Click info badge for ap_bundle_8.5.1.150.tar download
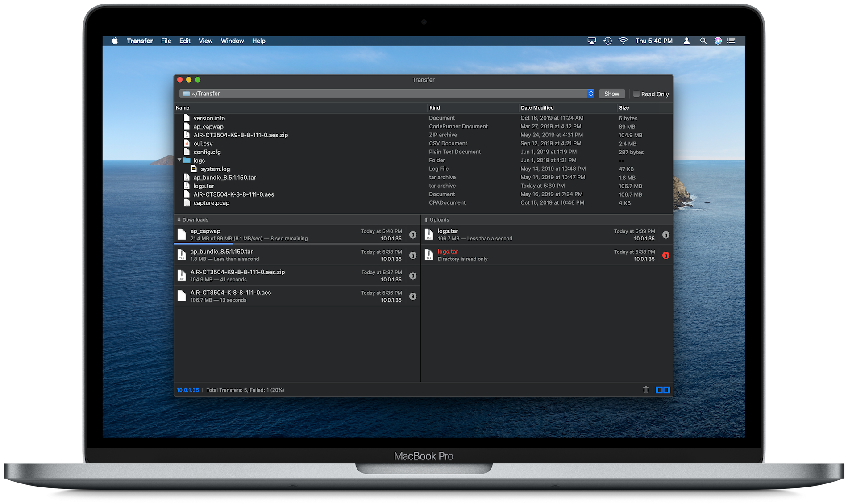The height and width of the screenshot is (504, 848). 413,256
